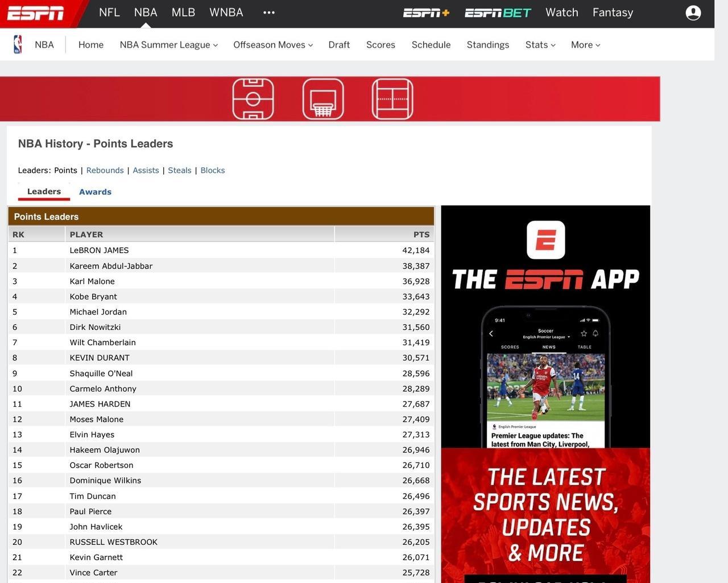Image resolution: width=728 pixels, height=583 pixels.
Task: Open the Fantasy menu item
Action: [x=613, y=13]
